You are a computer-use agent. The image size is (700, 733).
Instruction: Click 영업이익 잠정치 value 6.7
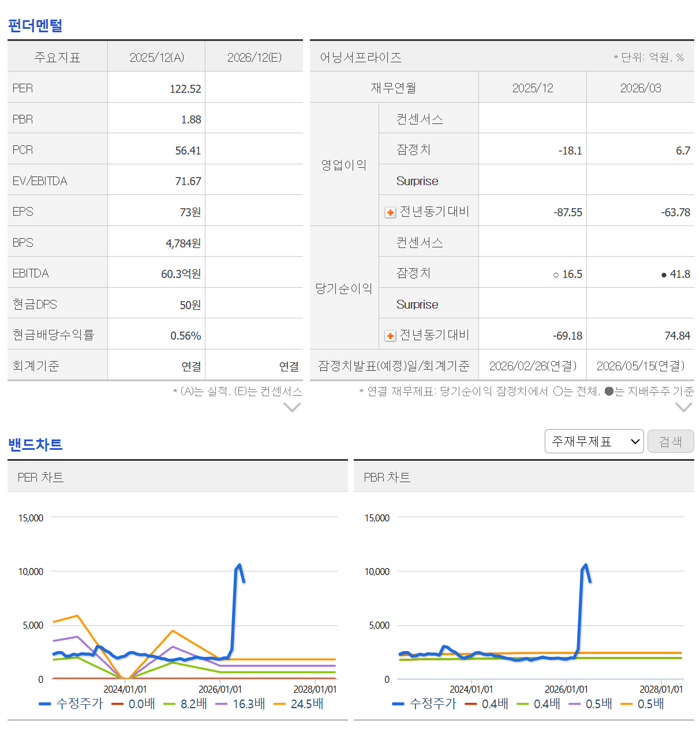coord(683,151)
